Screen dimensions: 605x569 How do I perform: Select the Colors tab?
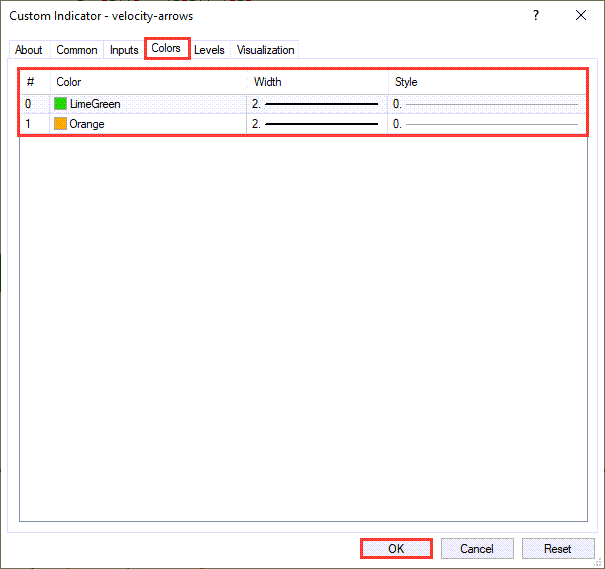point(166,48)
